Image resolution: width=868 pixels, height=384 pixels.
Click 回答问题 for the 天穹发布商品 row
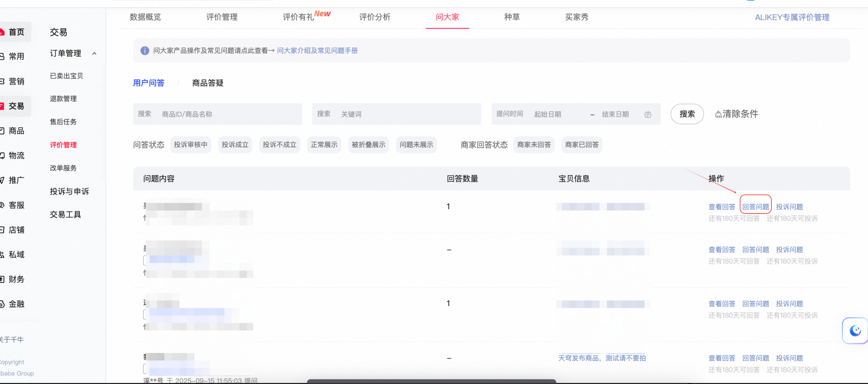pyautogui.click(x=756, y=358)
